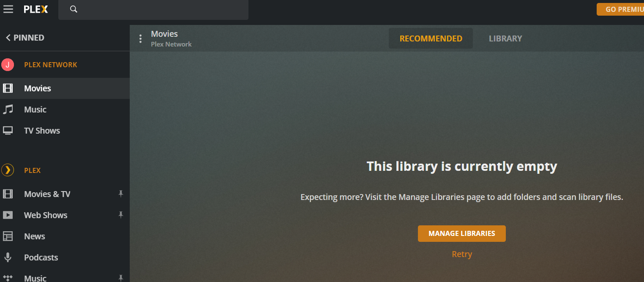Select the 'This library is currently empty' heading
The width and height of the screenshot is (644, 282).
tap(462, 166)
